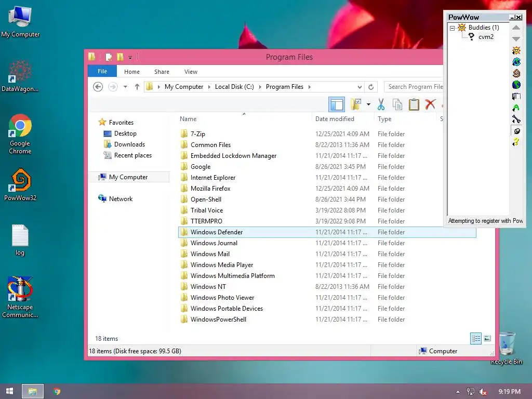Click the Favorites heading in navigation pane
Screen dimensions: 532x399
coord(121,123)
